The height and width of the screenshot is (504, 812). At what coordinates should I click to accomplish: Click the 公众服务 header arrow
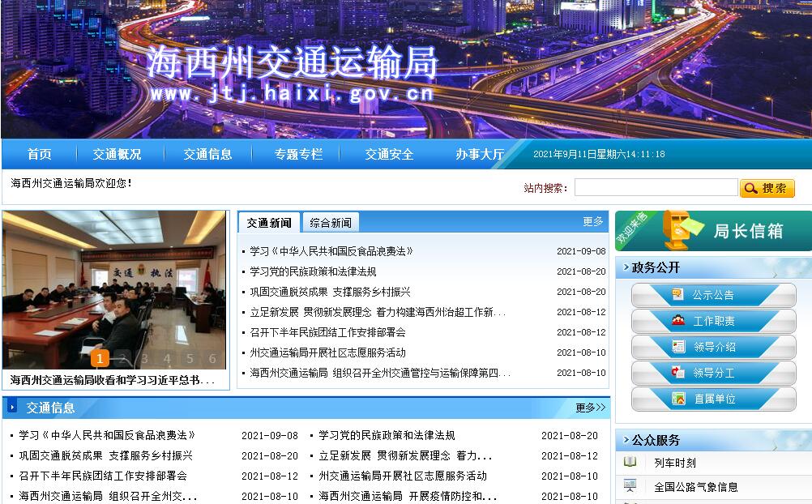pos(626,440)
